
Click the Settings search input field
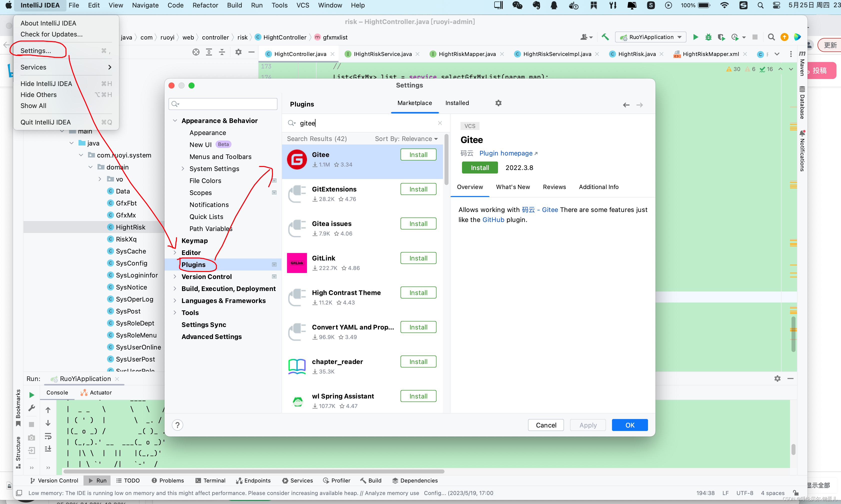(x=223, y=103)
